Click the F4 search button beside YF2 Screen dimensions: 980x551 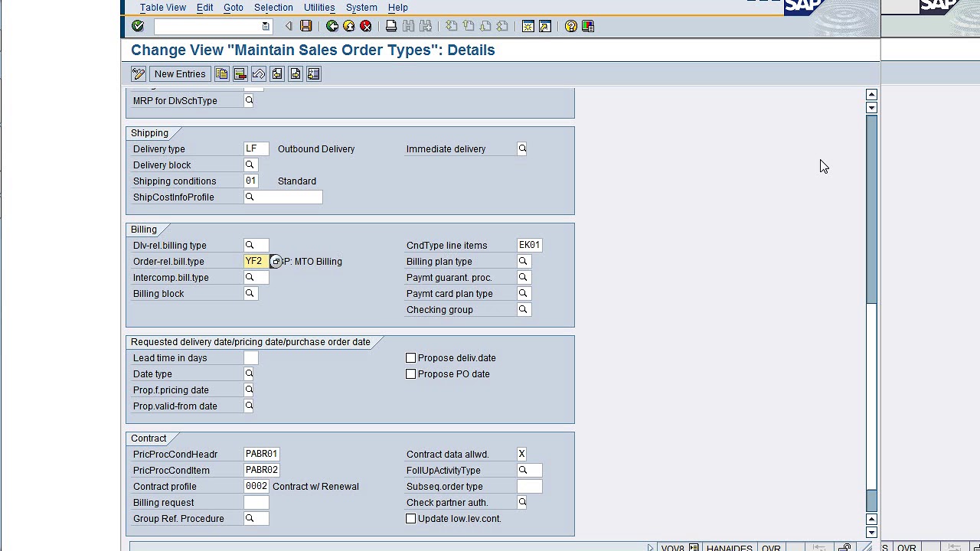pyautogui.click(x=276, y=262)
